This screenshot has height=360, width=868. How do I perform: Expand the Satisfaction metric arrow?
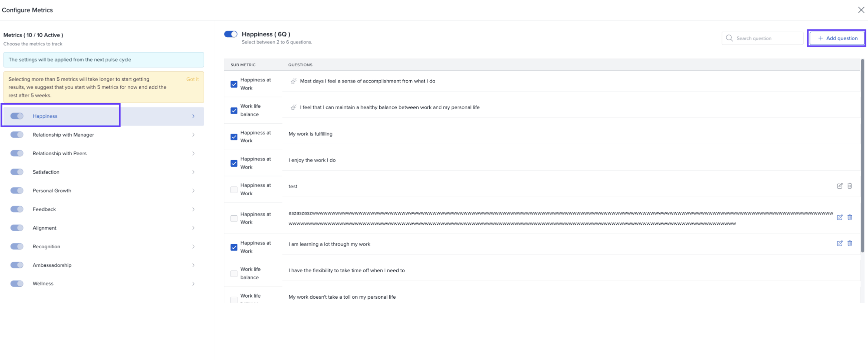coord(193,172)
